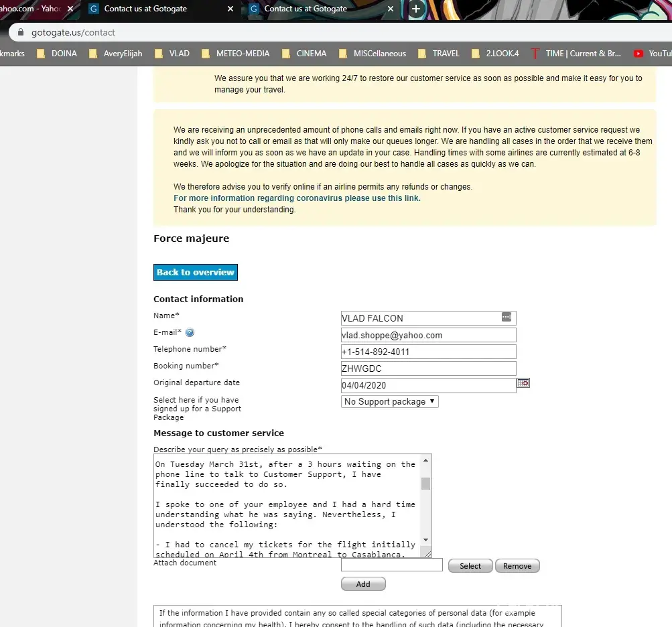The image size is (672, 627).
Task: Click the Telephone number input field
Action: (x=429, y=352)
